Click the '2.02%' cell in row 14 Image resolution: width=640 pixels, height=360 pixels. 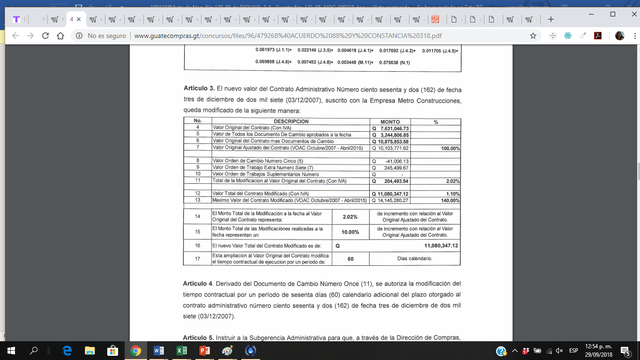click(350, 217)
